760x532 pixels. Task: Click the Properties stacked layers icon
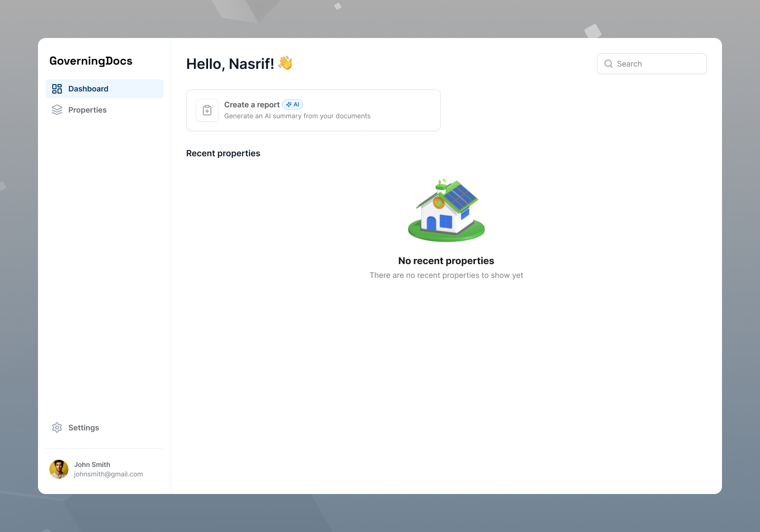(x=57, y=110)
